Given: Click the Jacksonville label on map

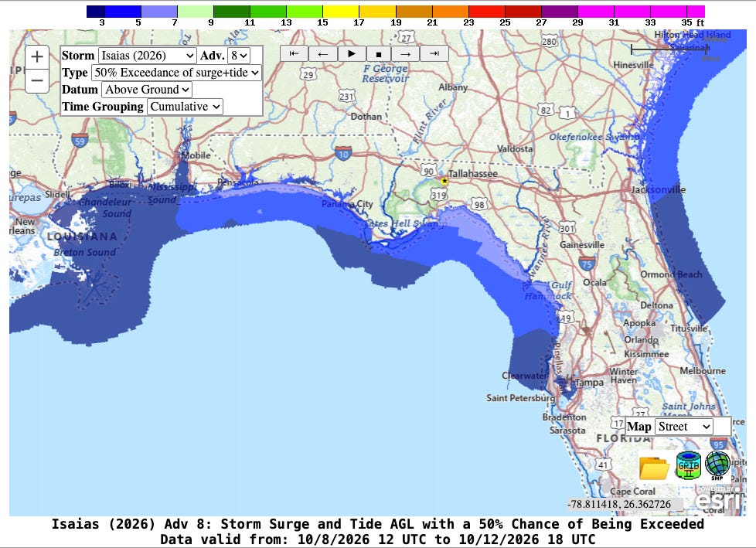Looking at the screenshot, I should [x=658, y=189].
